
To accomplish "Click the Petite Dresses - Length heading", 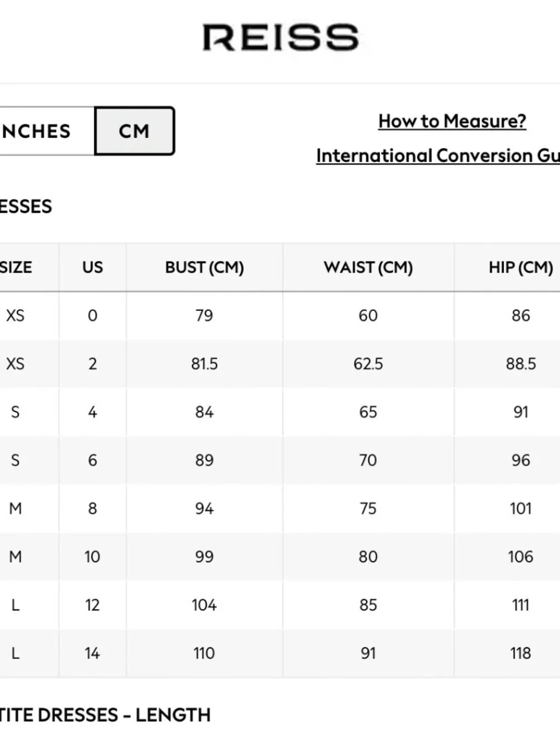I will [x=105, y=715].
